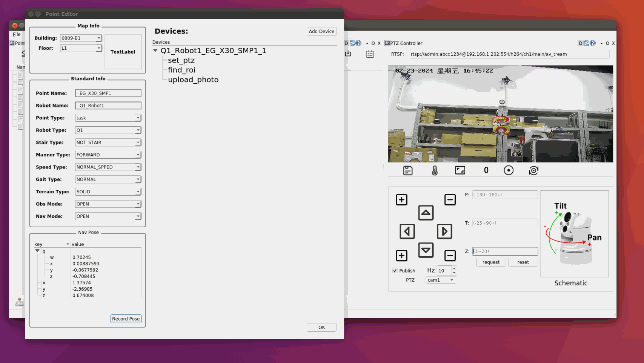The height and width of the screenshot is (363, 644).
Task: Open the File menu
Action: [17, 34]
